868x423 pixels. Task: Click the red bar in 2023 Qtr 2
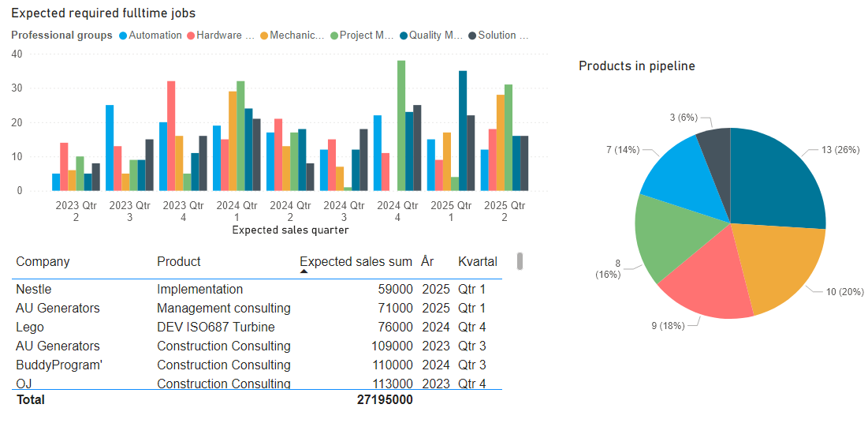point(64,167)
